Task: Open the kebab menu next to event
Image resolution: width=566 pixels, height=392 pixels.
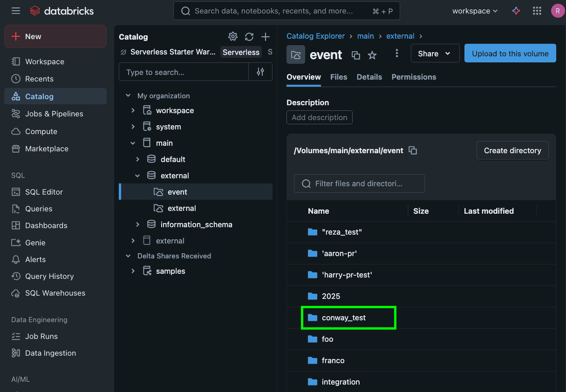Action: pyautogui.click(x=397, y=54)
